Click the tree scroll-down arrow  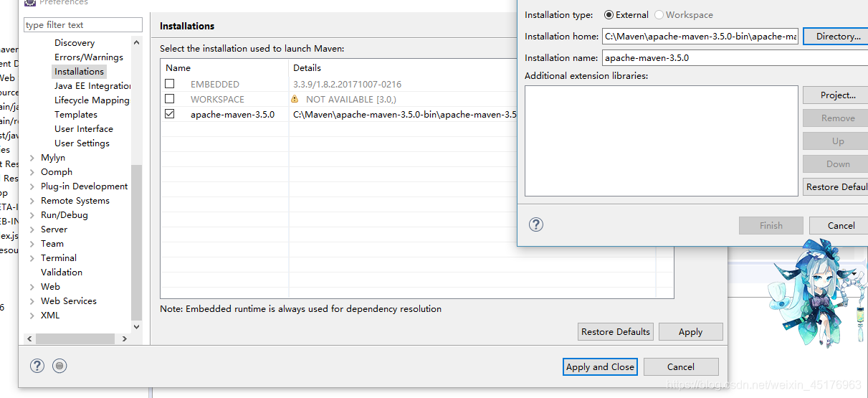click(137, 326)
